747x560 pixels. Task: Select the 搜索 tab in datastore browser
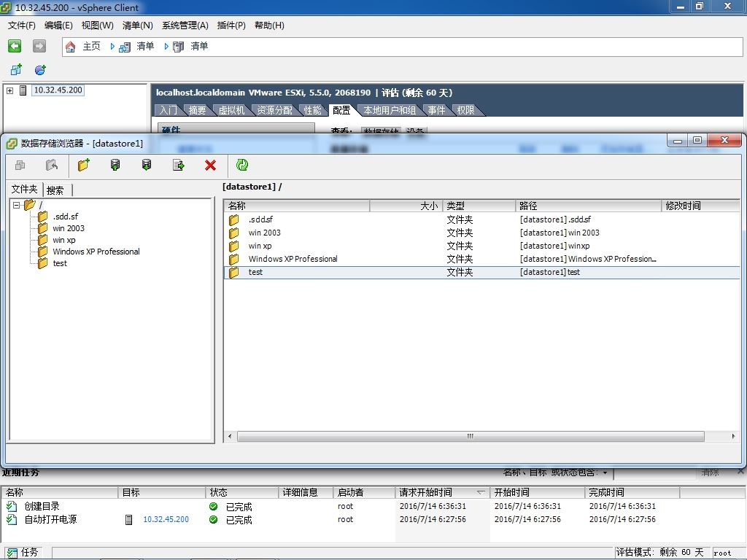coord(55,190)
